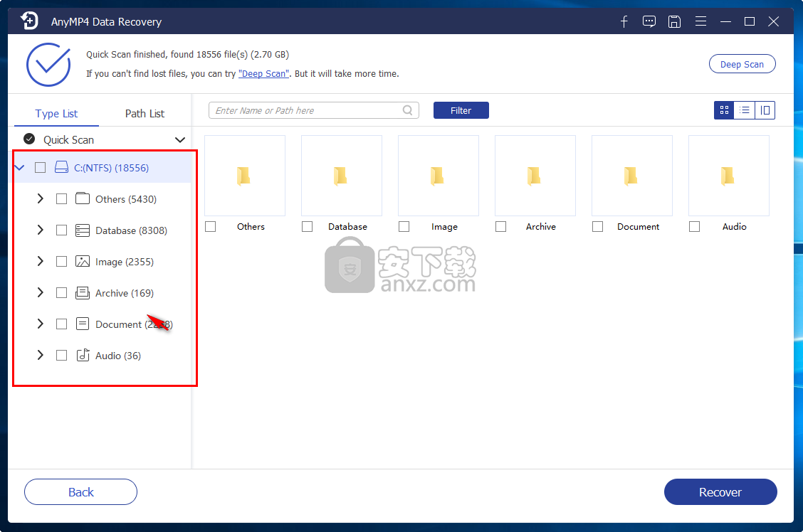Select the C:(NTFS) drive checkbox
The height and width of the screenshot is (532, 803).
pyautogui.click(x=41, y=167)
